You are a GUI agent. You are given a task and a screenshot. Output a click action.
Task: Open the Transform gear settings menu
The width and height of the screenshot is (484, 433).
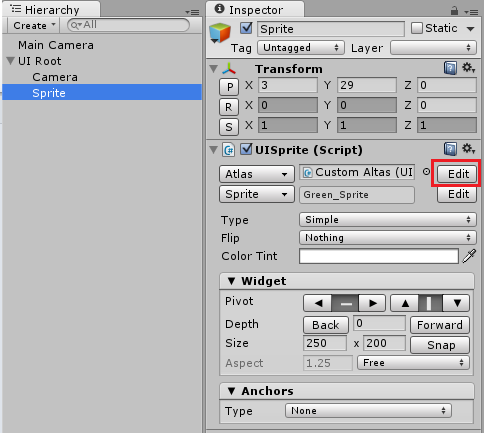click(x=468, y=68)
